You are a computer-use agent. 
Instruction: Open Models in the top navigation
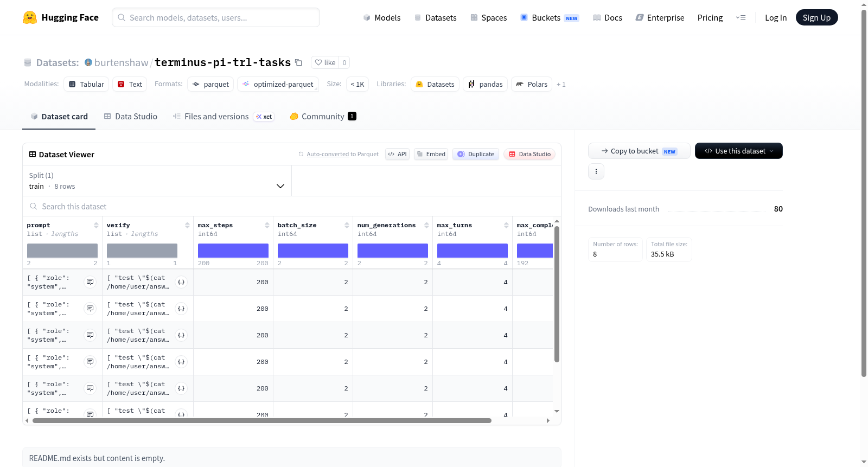(382, 17)
